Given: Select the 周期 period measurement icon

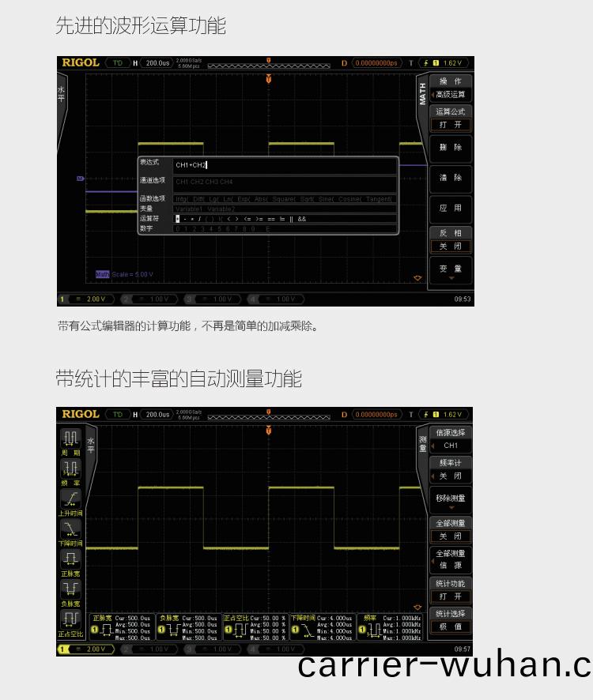Looking at the screenshot, I should (x=70, y=438).
